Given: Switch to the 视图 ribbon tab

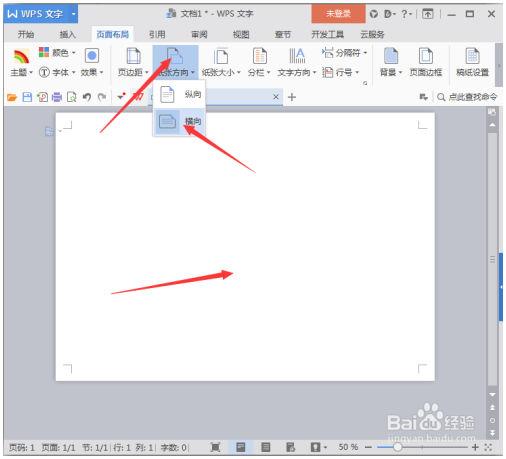Looking at the screenshot, I should pyautogui.click(x=241, y=34).
